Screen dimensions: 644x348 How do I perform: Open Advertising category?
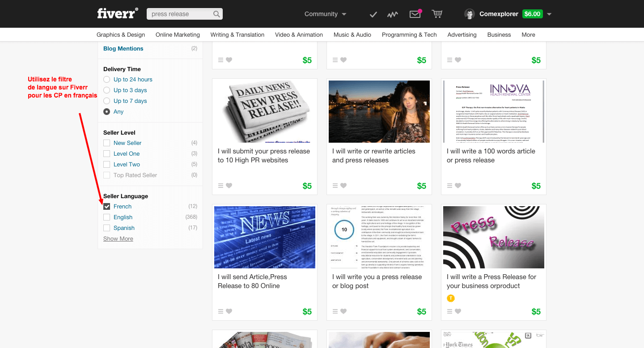pyautogui.click(x=462, y=34)
